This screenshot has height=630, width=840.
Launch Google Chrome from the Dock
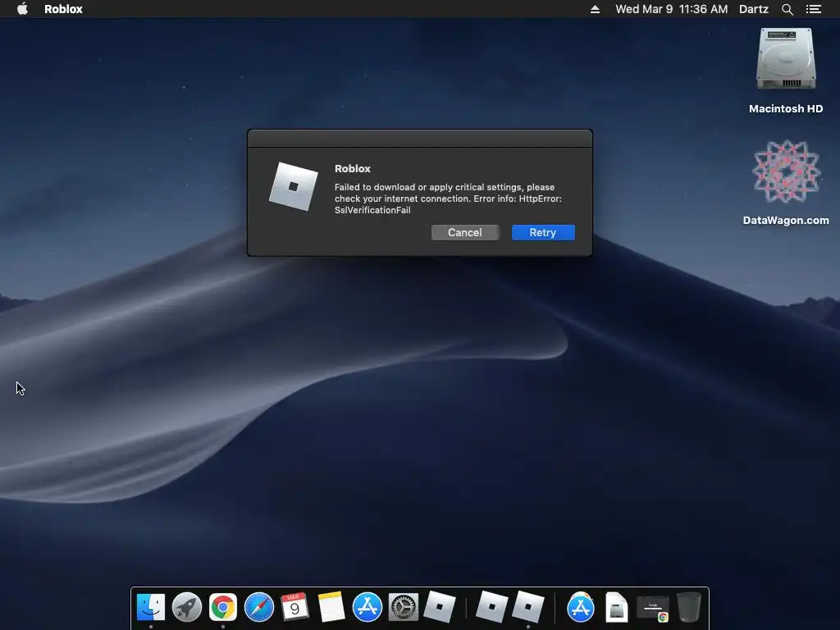point(223,607)
